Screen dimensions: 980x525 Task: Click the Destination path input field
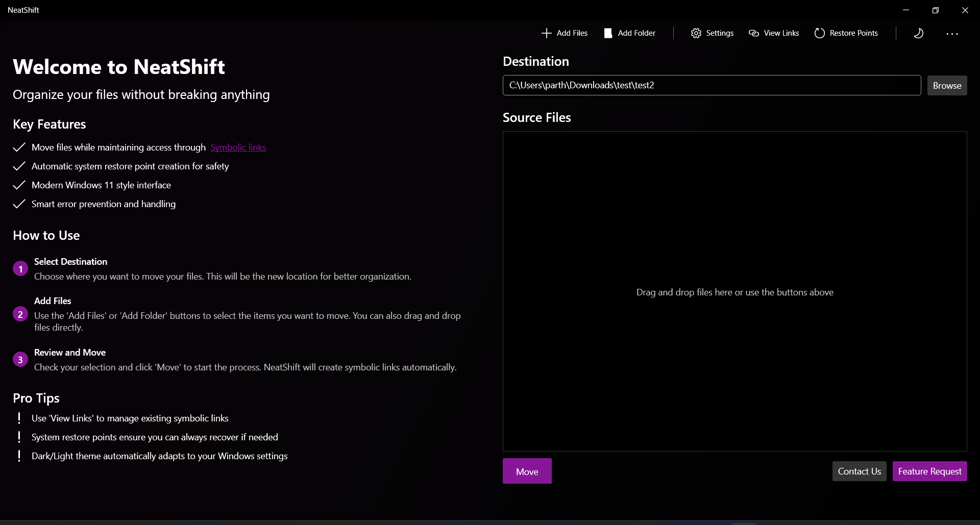point(712,85)
